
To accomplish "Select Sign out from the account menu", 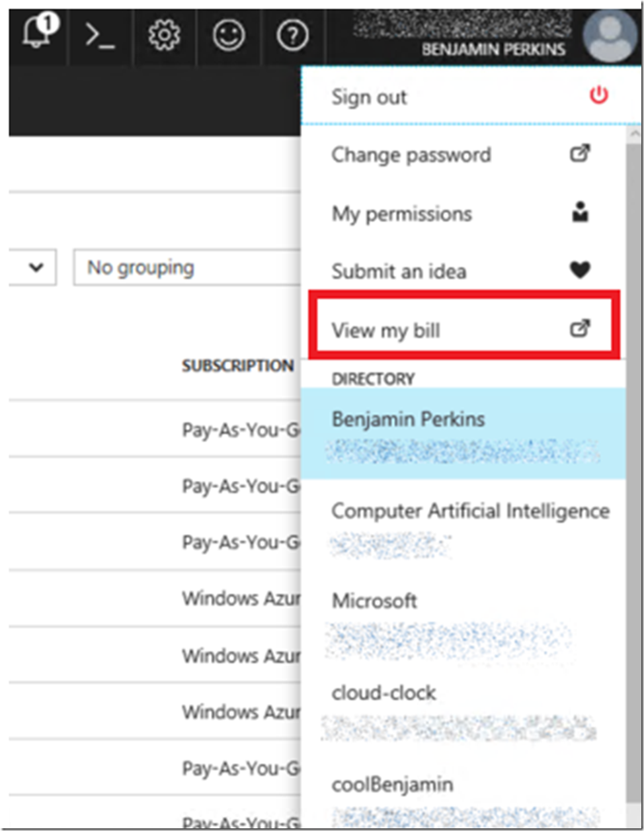I will pyautogui.click(x=369, y=97).
